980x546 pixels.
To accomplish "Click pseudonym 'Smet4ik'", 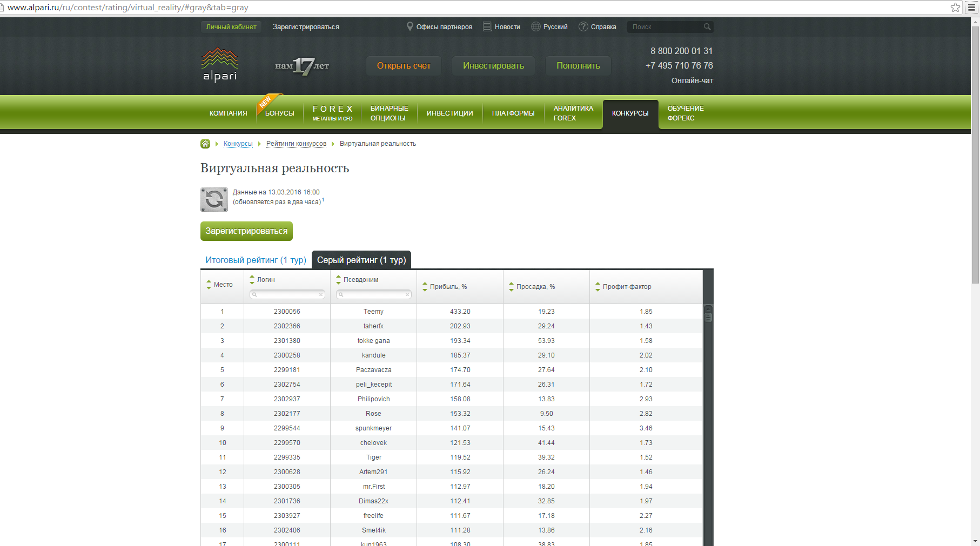I will tap(373, 530).
